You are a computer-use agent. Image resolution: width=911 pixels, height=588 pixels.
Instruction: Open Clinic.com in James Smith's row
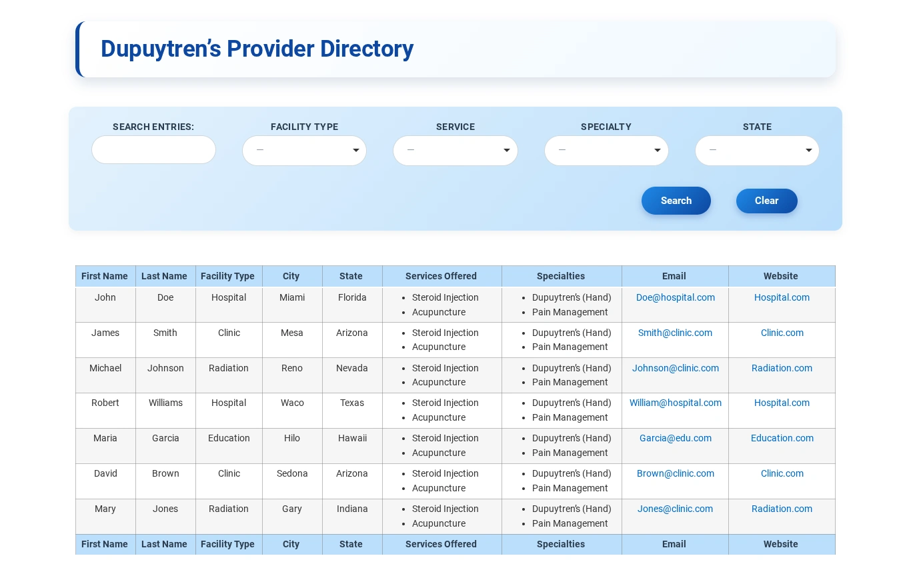coord(782,333)
